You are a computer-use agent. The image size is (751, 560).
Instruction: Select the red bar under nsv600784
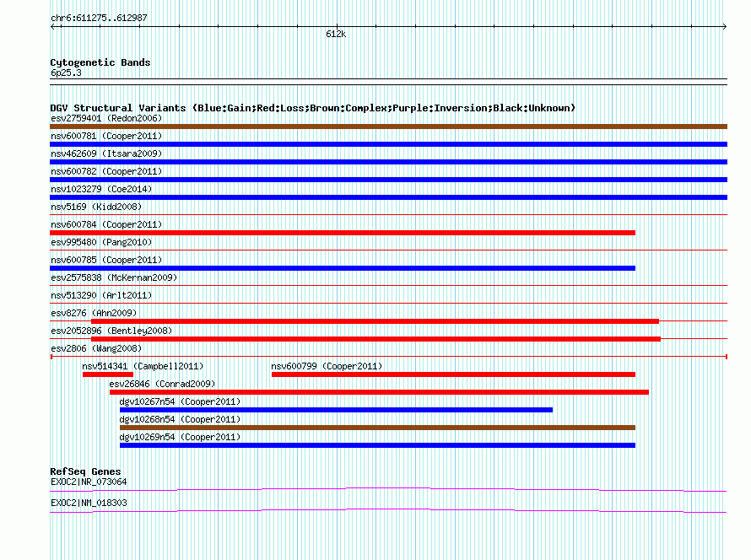tap(343, 233)
